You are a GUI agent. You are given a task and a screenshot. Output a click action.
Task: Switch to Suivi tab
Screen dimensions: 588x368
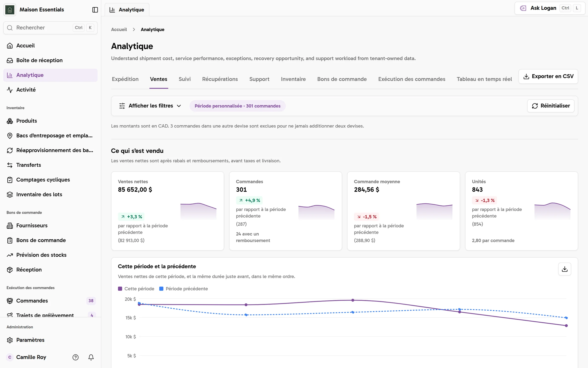184,79
